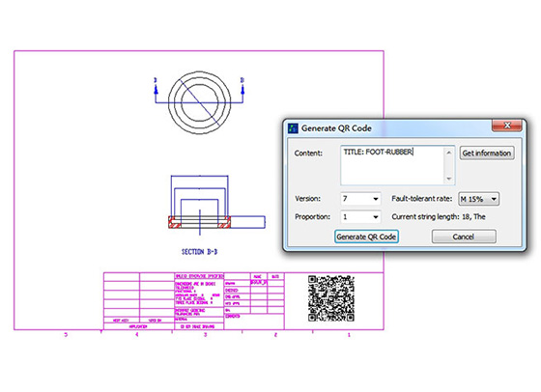This screenshot has width=541, height=392.
Task: Click the Content box scroll-up arrow
Action: tap(449, 153)
